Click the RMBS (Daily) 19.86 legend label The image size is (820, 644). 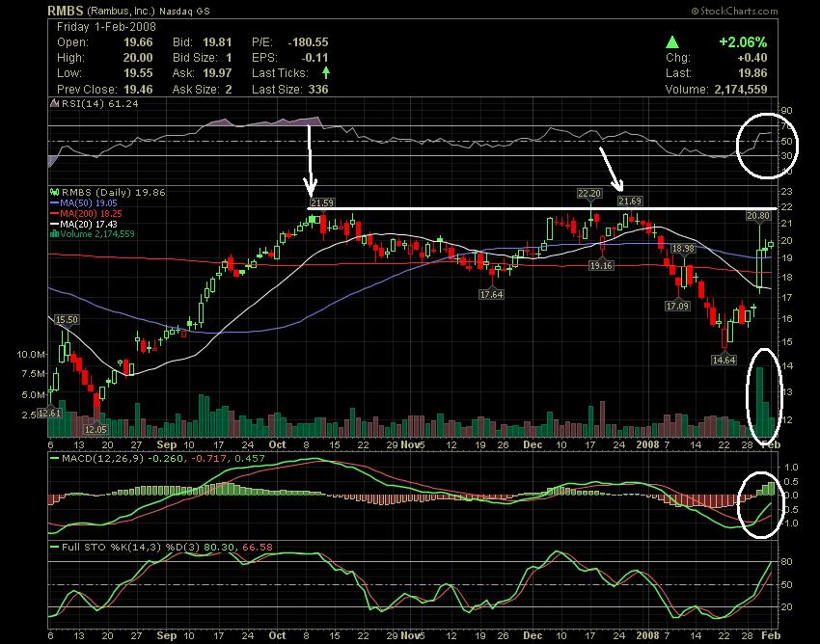point(114,193)
